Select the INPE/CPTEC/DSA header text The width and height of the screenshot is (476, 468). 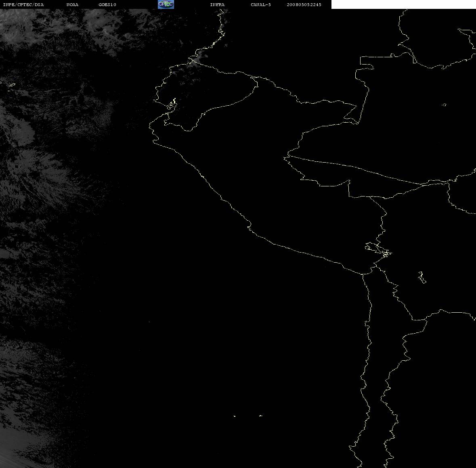pos(23,4)
